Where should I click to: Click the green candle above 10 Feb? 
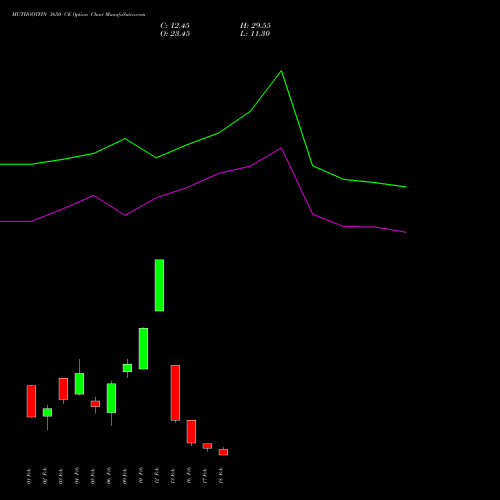(143, 349)
